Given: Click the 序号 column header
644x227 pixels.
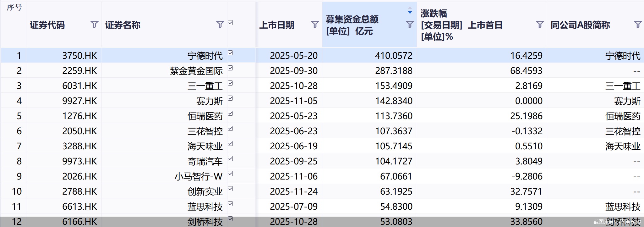Looking at the screenshot, I should pos(14,7).
